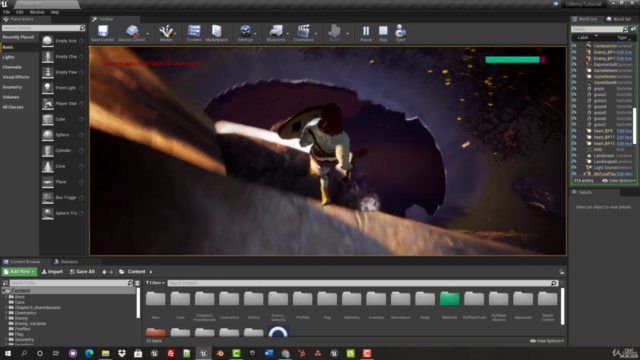Toggle the sources panel icon beside Search Paths
640x360 pixels.
[x=5, y=283]
